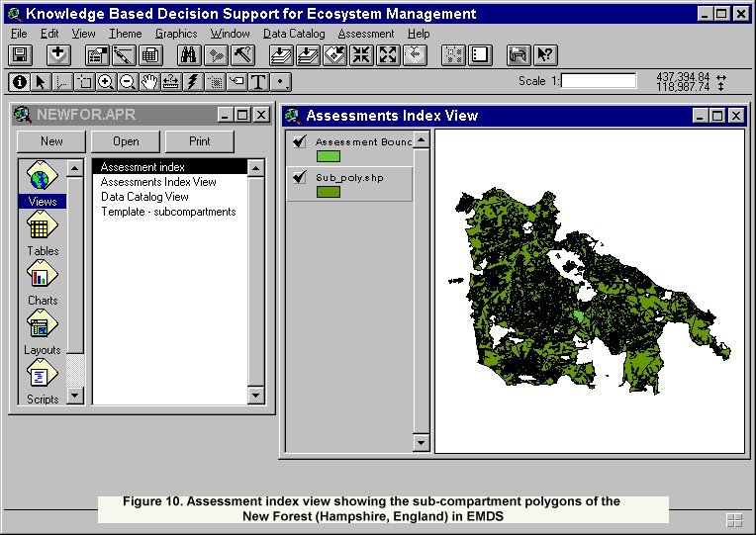This screenshot has height=535, width=756.
Task: Select 'Assessment index' in the views list
Action: coord(170,167)
